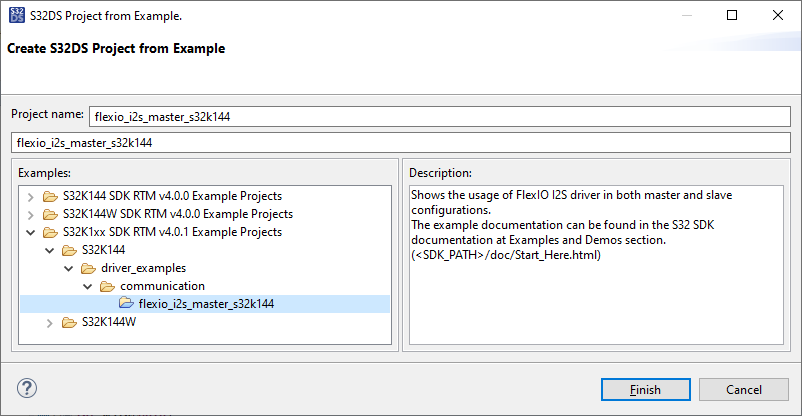Click the S32K1xx SDK RTM v4.0.1 folder icon

click(50, 232)
